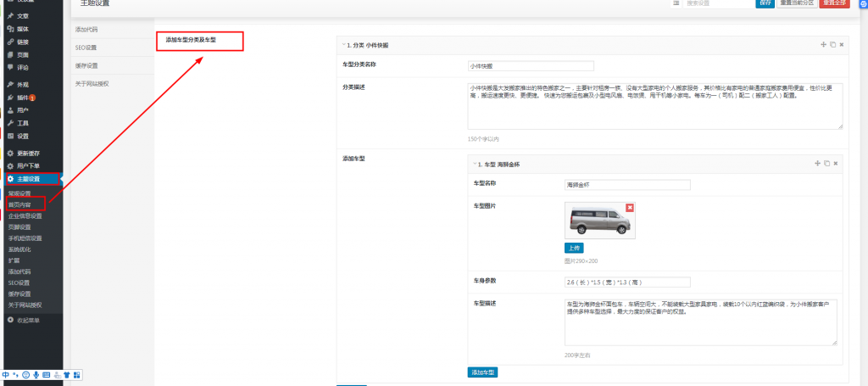Click the red 重置全部 button
868x386 pixels.
[x=834, y=3]
